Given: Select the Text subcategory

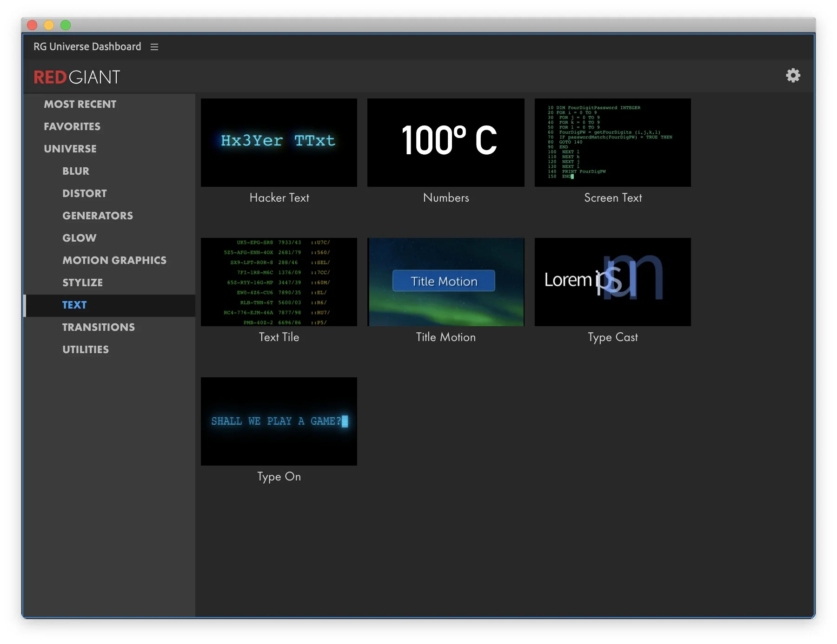Looking at the screenshot, I should [110, 305].
